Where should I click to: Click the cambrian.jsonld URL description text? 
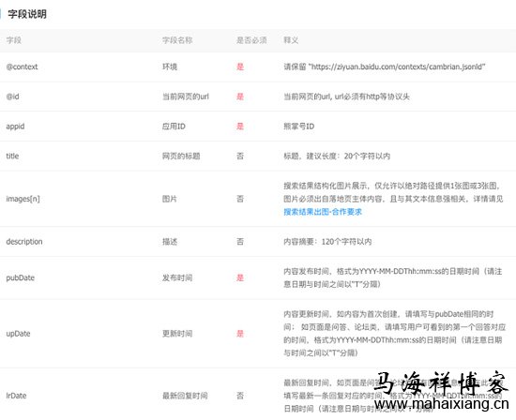pos(385,67)
